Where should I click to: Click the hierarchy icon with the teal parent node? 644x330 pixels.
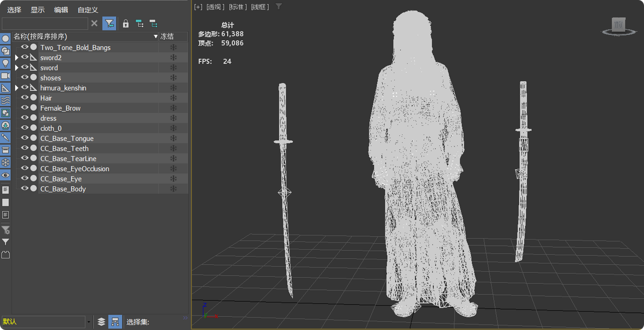pyautogui.click(x=140, y=24)
